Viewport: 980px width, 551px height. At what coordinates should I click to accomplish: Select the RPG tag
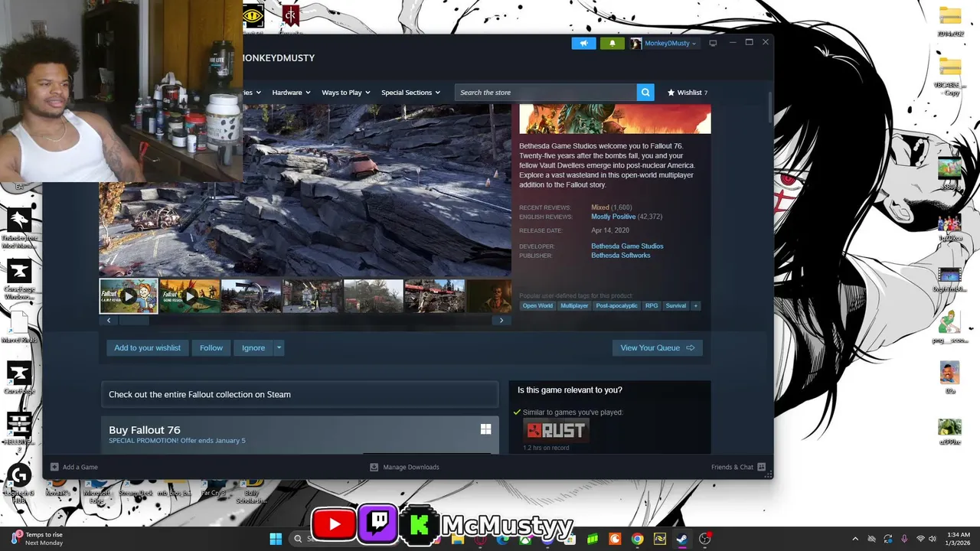(652, 306)
